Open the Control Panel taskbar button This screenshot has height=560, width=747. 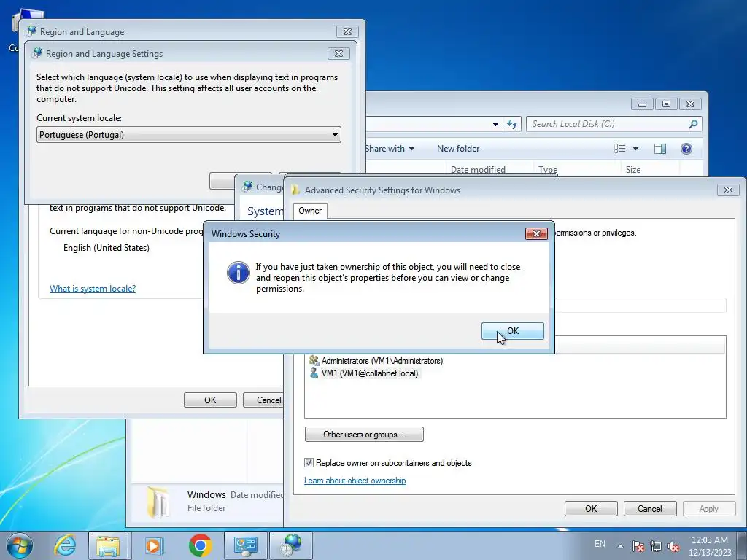coord(245,545)
